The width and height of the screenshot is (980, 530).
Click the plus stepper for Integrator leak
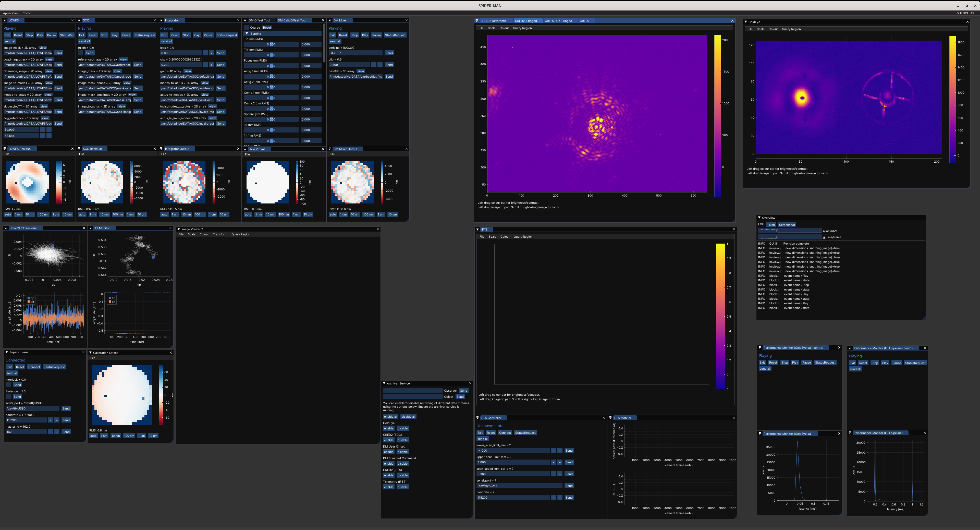click(212, 53)
